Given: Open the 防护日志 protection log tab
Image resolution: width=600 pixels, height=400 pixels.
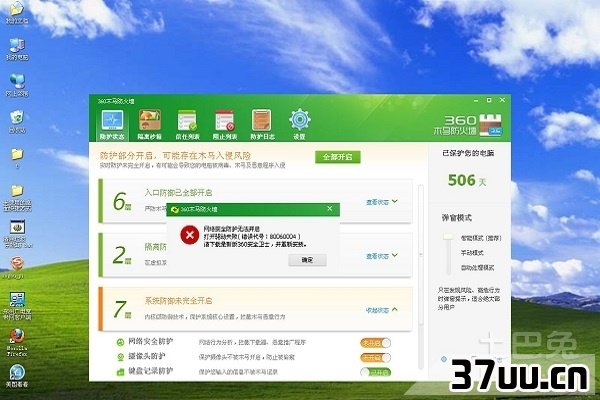Looking at the screenshot, I should 262,125.
